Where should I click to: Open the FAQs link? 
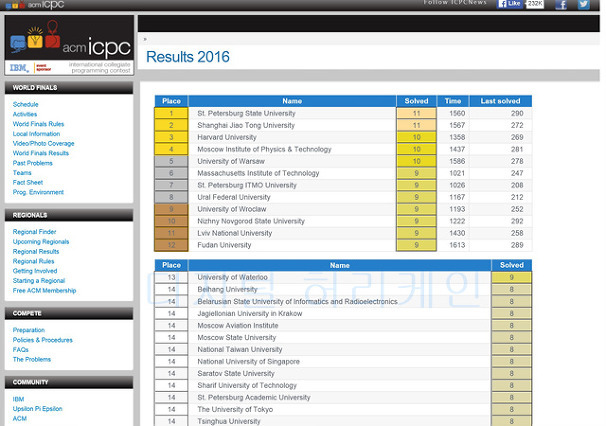click(20, 349)
